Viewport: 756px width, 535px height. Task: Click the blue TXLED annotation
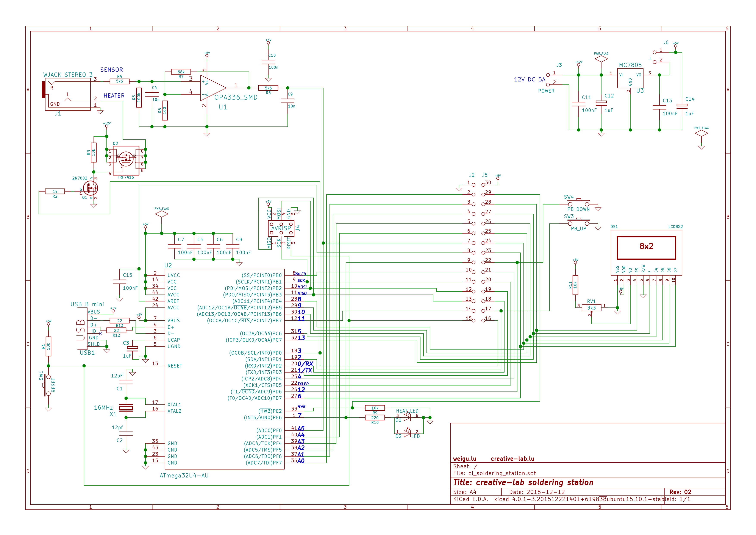[303, 384]
